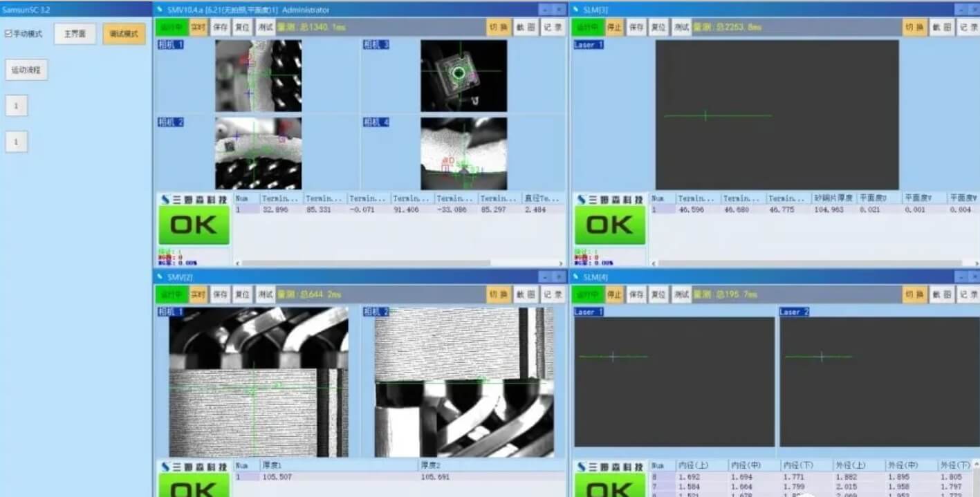Screen dimensions: 980x497
Task: Select the 厚度1 column header
Action: [x=325, y=465]
